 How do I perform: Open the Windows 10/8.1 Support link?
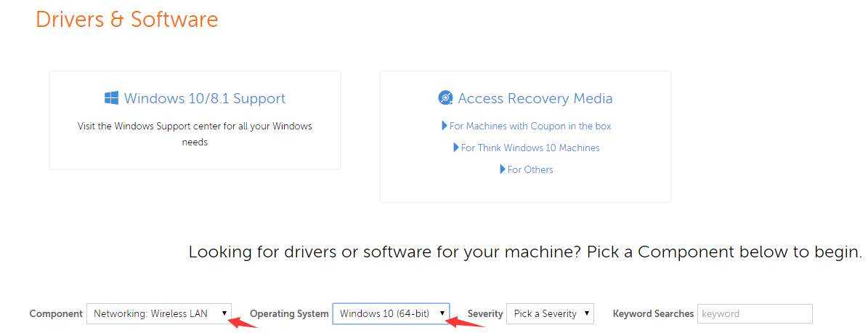click(204, 98)
